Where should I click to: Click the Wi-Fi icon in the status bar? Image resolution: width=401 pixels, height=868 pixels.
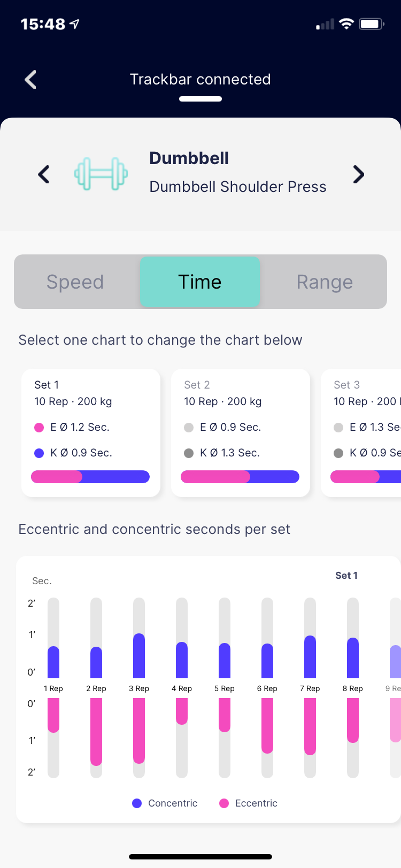345,24
